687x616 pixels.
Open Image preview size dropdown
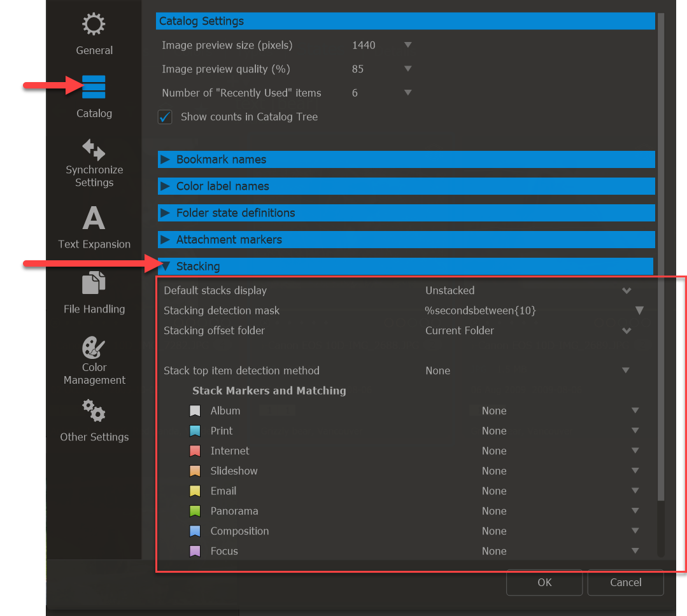[408, 45]
